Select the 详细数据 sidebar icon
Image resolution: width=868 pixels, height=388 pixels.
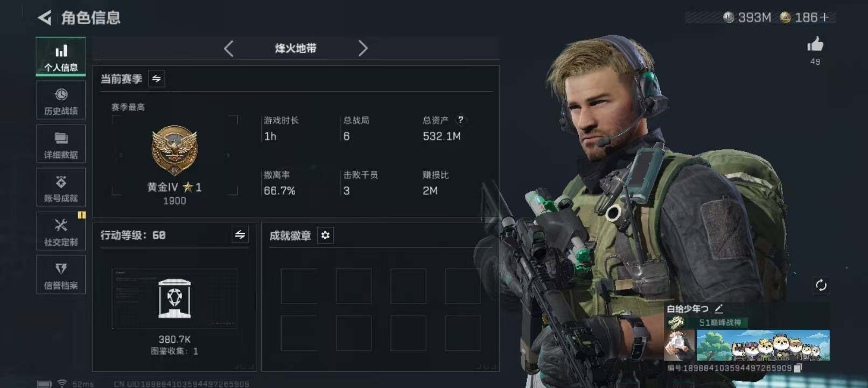[x=61, y=144]
